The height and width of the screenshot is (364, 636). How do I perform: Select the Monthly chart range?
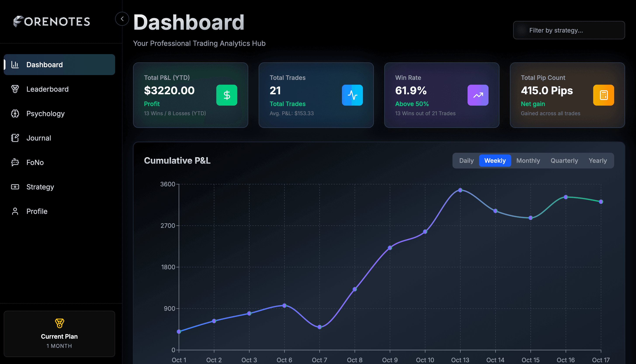tap(528, 160)
